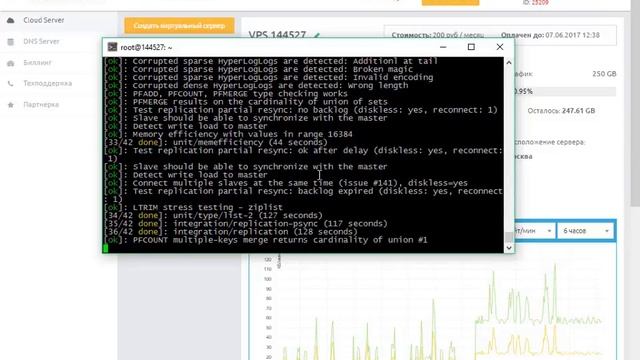Viewport: 640px width, 360px height.
Task: Maximize the root@144527 terminal window
Action: [471, 47]
